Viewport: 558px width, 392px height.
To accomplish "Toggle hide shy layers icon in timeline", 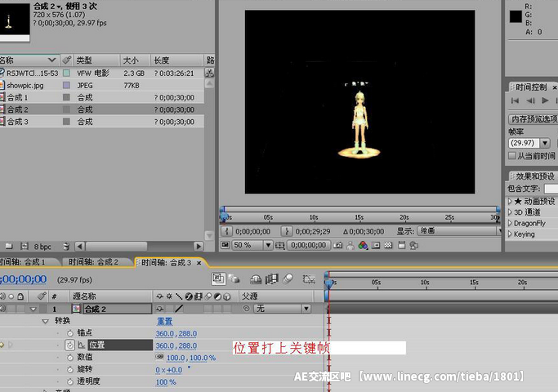I will pos(256,279).
